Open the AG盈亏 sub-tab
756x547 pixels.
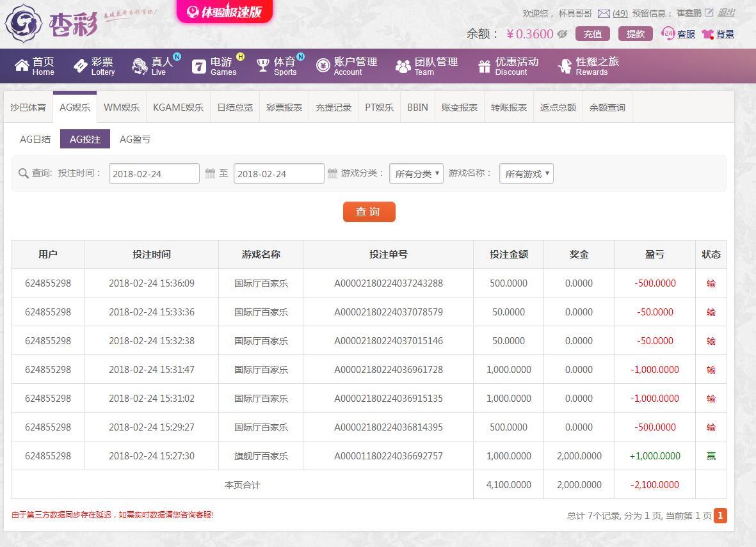[x=135, y=139]
